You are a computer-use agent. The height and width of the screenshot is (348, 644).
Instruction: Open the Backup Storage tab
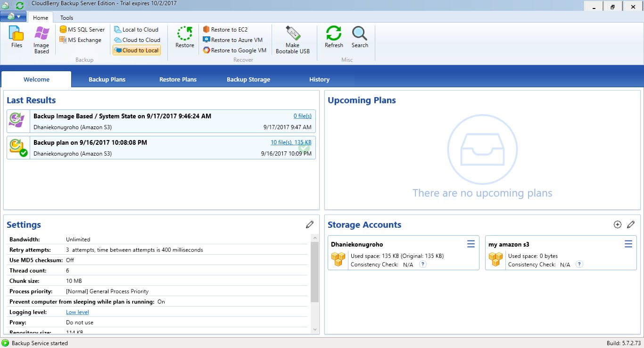[248, 79]
